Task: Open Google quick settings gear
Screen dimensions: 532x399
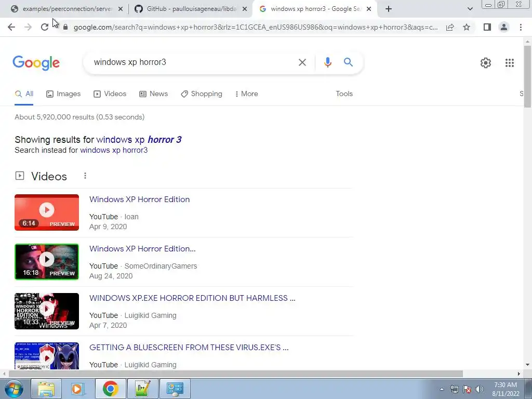Action: (x=486, y=63)
